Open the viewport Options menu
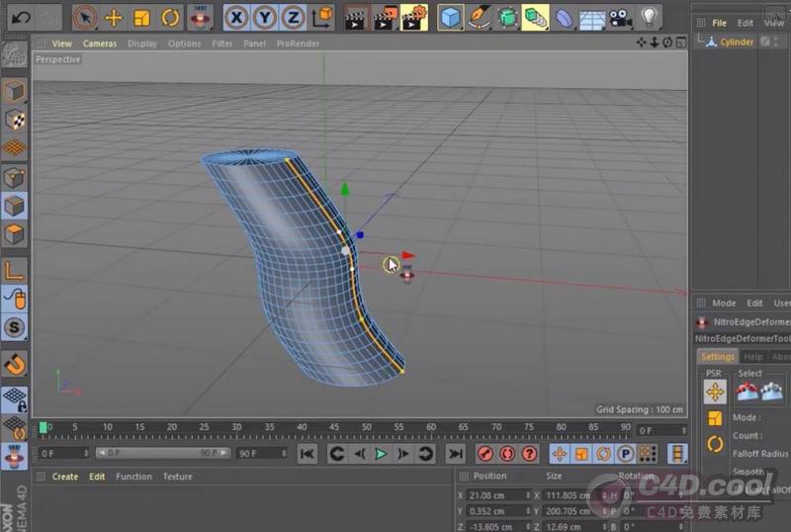 184,44
